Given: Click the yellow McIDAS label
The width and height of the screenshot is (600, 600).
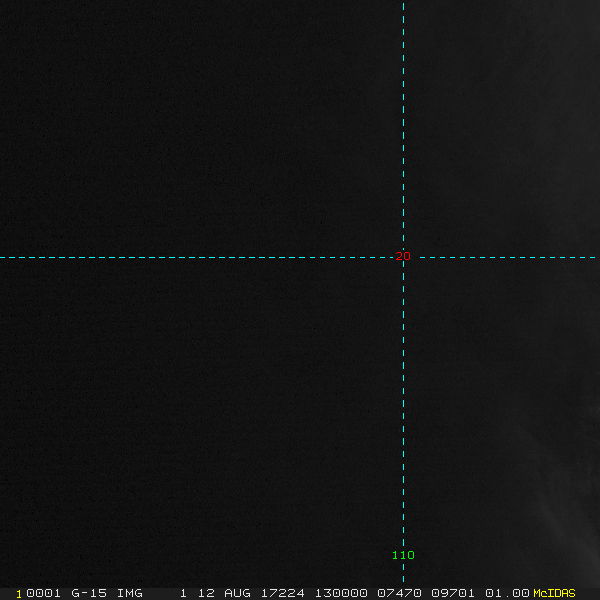Looking at the screenshot, I should (x=554, y=593).
